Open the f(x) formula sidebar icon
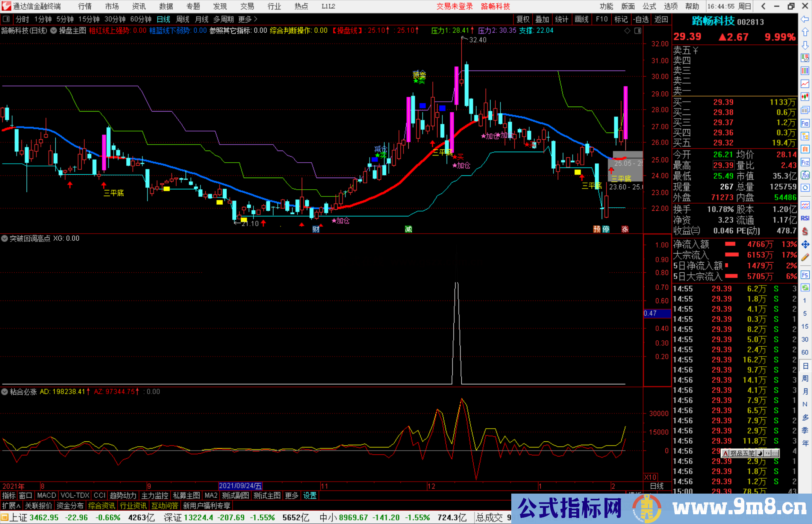 805,175
